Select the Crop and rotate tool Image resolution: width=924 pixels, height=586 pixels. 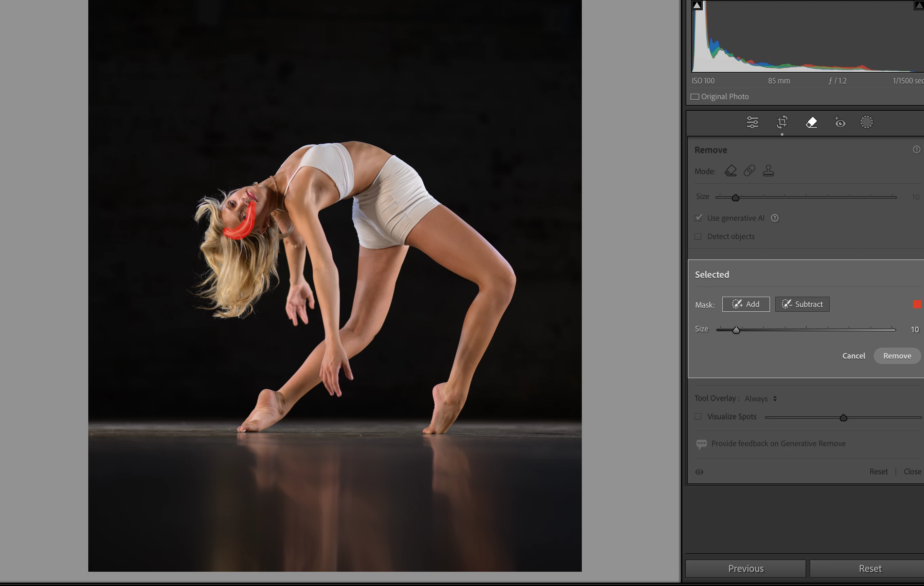tap(782, 123)
